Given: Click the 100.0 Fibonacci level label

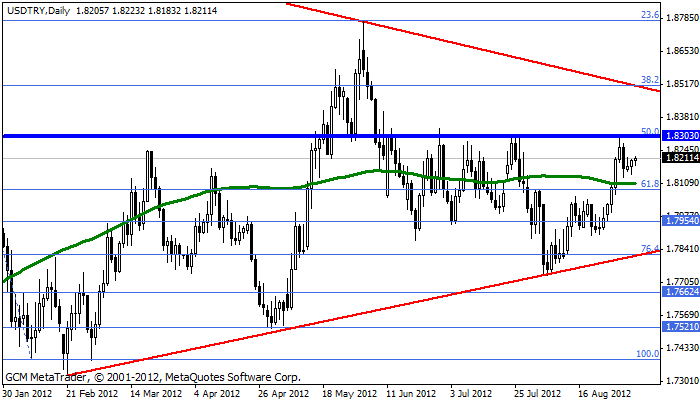Looking at the screenshot, I should point(648,354).
